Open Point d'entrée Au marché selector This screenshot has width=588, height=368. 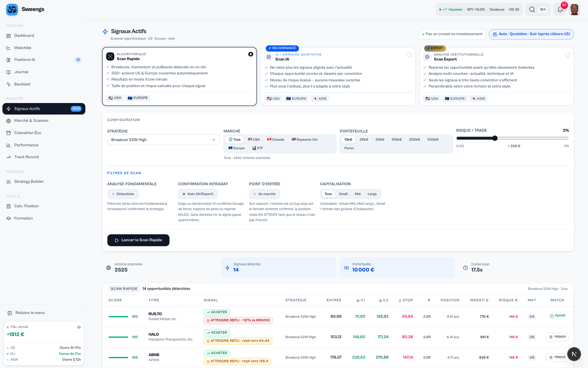[x=265, y=194]
